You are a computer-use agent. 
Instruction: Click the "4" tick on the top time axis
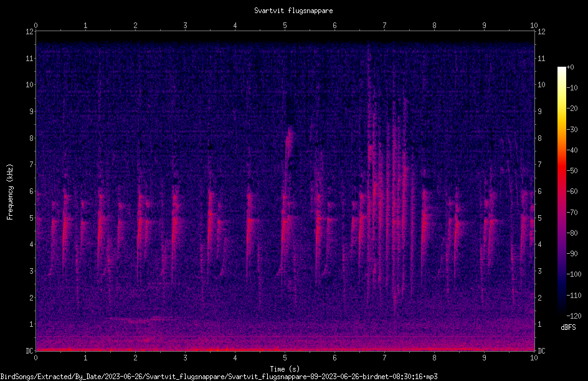[235, 25]
